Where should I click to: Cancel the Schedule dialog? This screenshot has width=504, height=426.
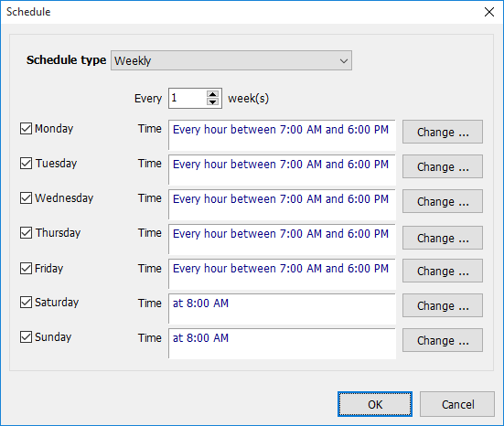457,404
